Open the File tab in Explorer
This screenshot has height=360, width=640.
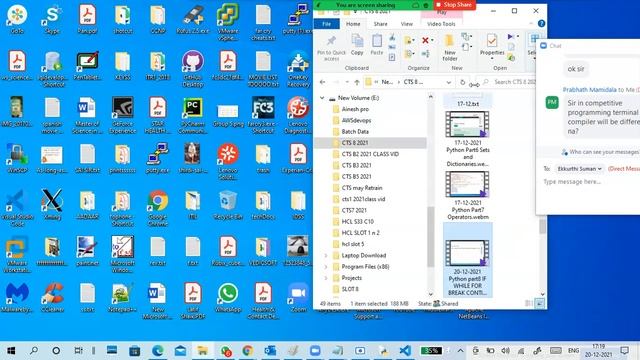327,24
